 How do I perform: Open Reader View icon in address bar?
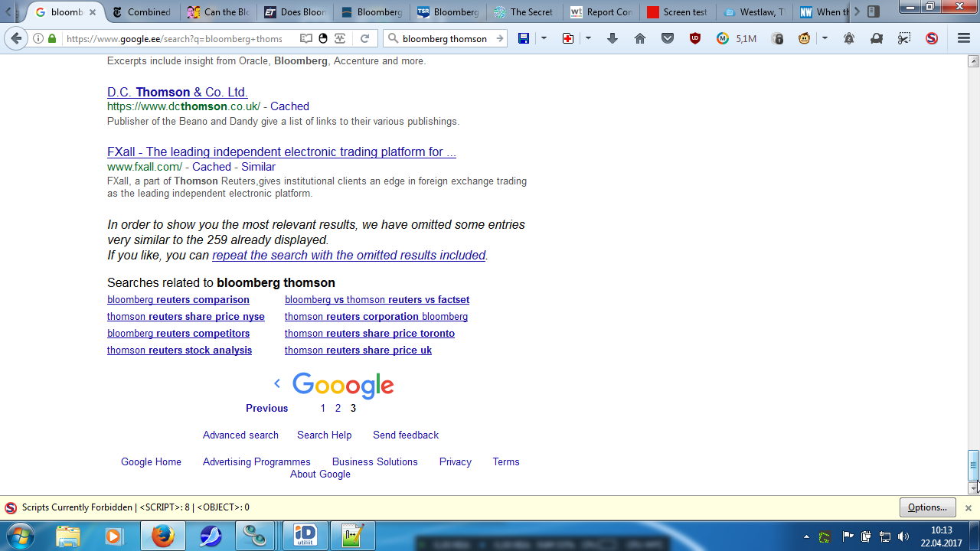306,38
